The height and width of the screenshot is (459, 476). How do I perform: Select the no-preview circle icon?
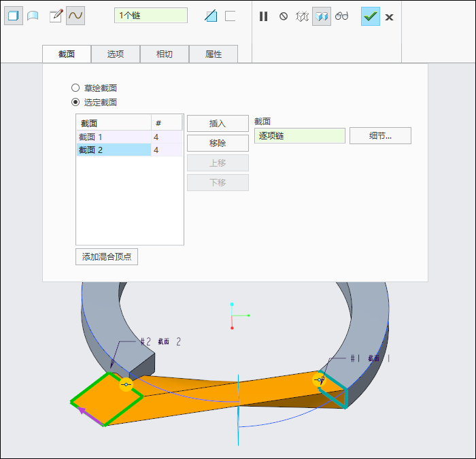[284, 16]
